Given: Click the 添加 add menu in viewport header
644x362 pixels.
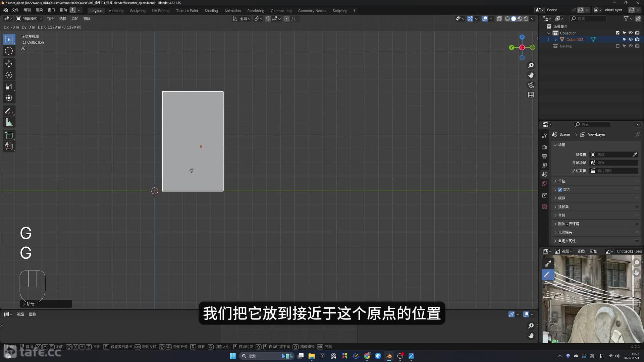Looking at the screenshot, I should click(74, 19).
